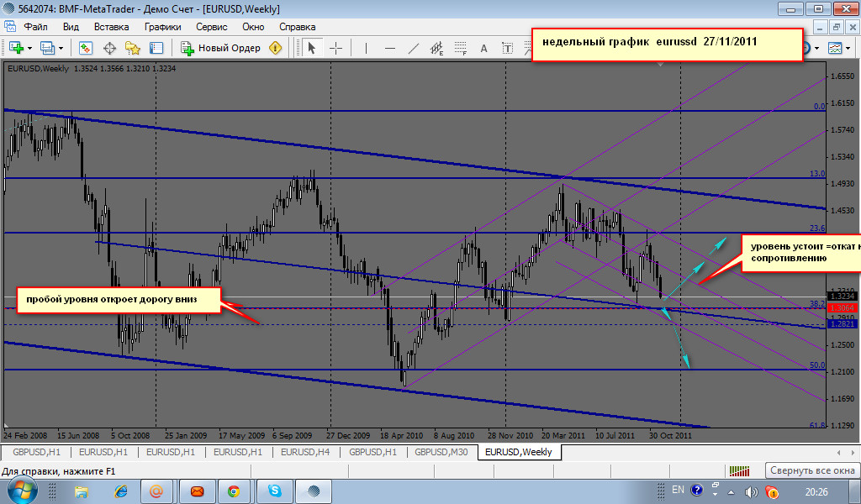Open the chart Templates toolbar icon
Viewport: 861px width, 504px height.
(x=835, y=48)
